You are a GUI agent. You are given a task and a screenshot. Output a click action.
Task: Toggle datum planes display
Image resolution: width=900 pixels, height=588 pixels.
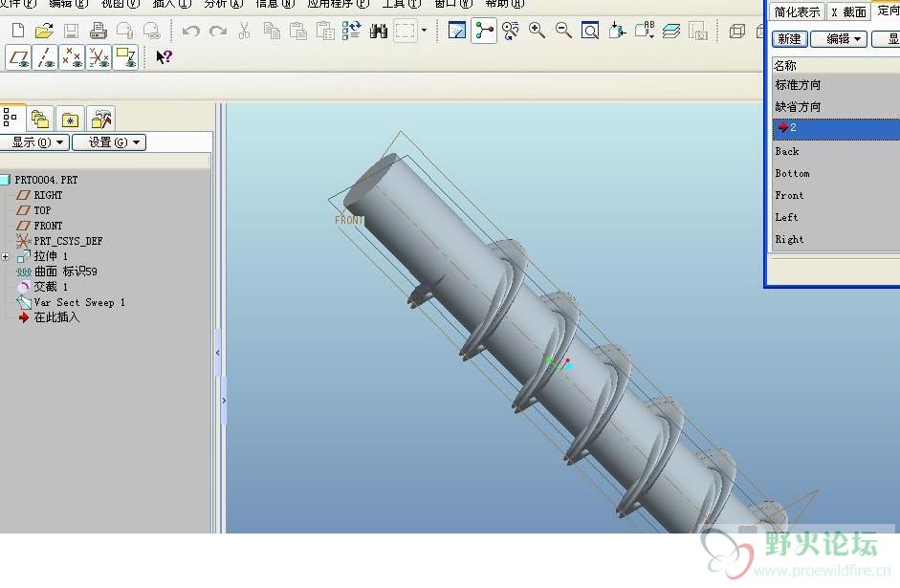pos(18,57)
